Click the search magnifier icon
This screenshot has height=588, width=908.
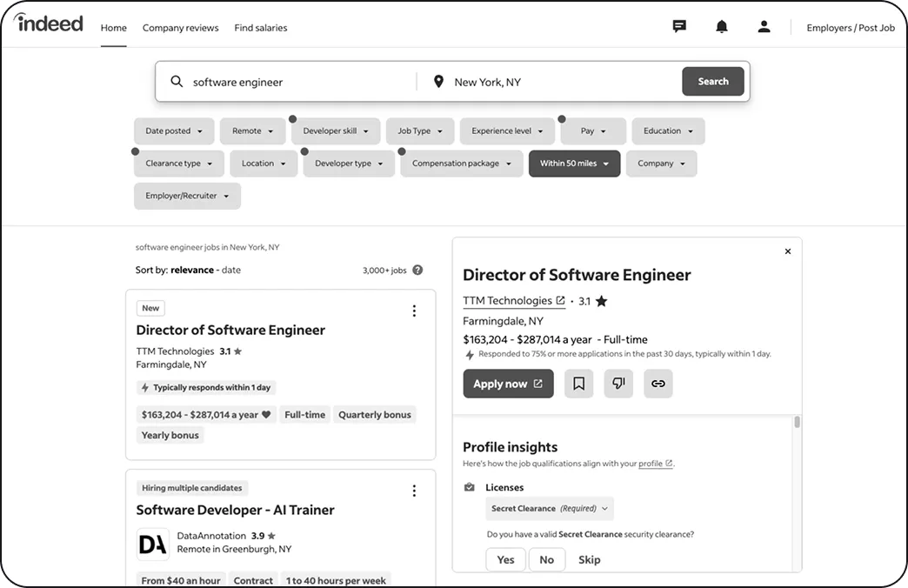coord(177,82)
